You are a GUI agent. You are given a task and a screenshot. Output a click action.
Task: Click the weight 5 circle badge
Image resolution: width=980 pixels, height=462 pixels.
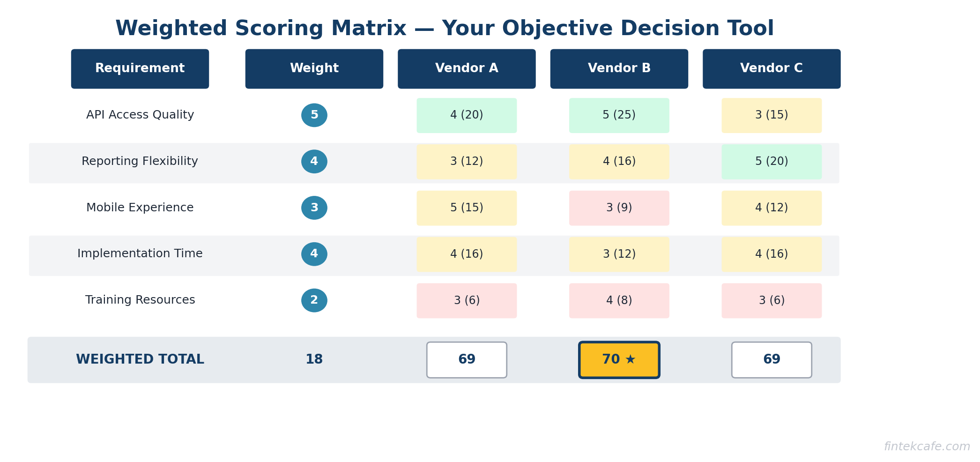314,115
